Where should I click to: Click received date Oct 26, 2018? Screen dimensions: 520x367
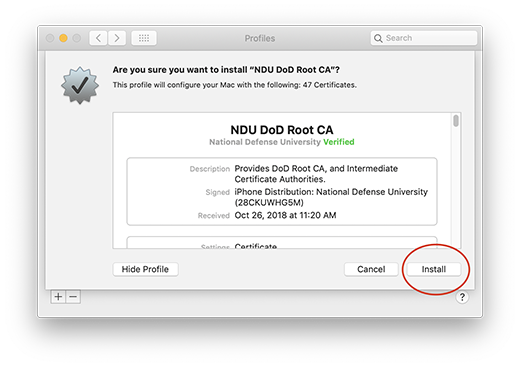[x=285, y=215]
